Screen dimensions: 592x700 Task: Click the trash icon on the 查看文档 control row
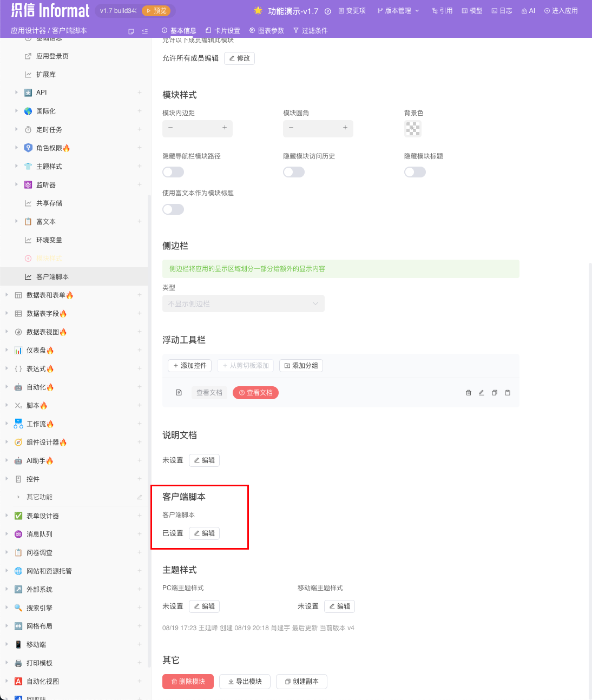[468, 393]
